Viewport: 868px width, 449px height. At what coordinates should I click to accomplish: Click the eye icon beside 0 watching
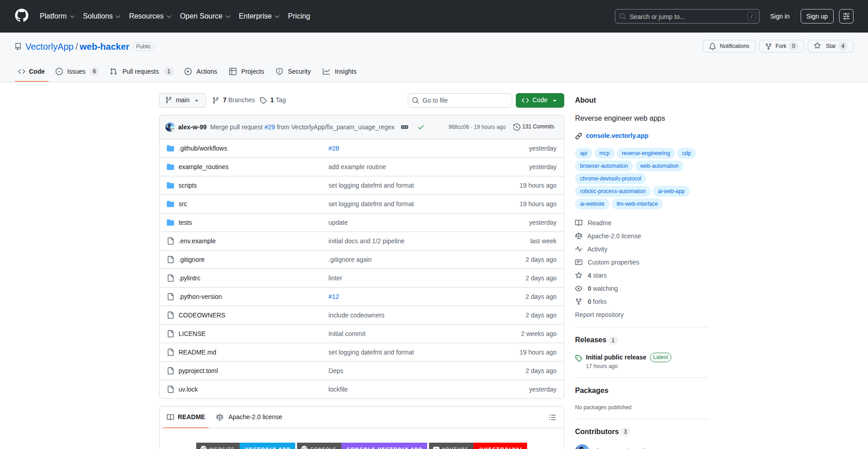click(579, 288)
